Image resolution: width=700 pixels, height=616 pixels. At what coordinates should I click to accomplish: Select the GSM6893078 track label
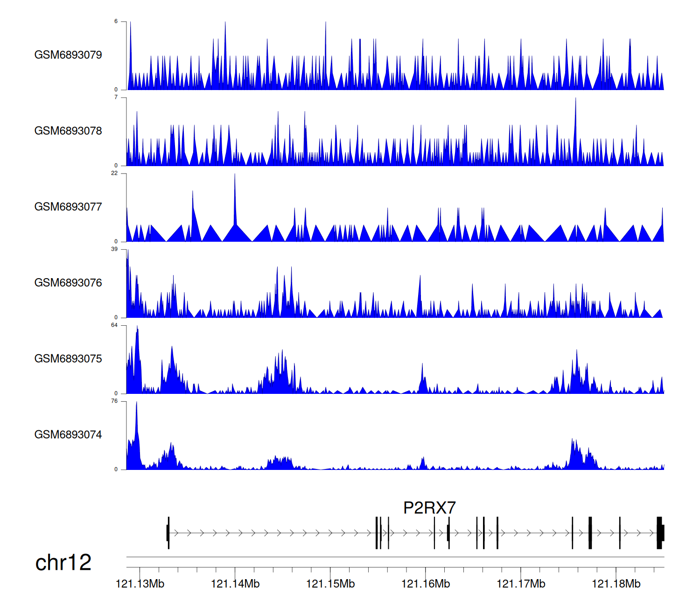tap(68, 131)
